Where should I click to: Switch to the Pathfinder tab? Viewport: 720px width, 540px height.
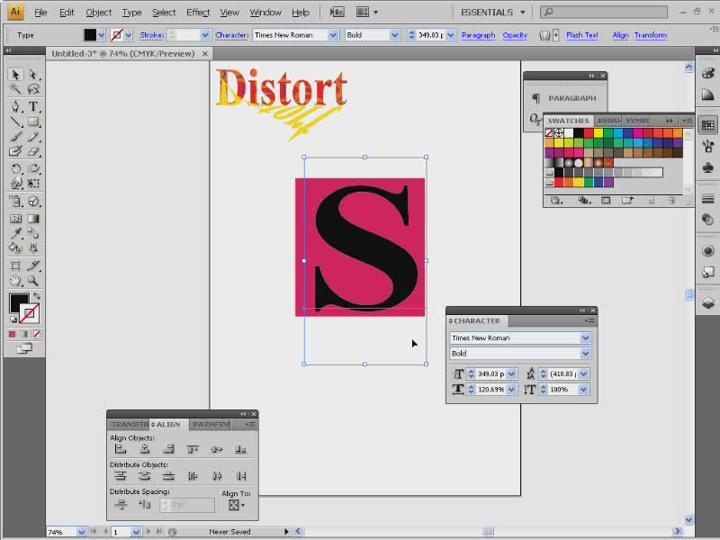211,424
